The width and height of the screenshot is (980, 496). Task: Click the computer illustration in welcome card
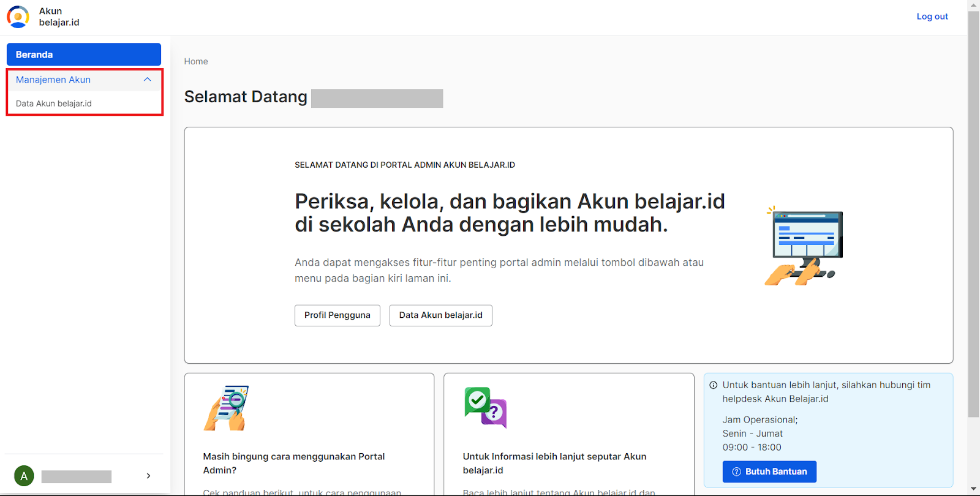click(x=804, y=246)
